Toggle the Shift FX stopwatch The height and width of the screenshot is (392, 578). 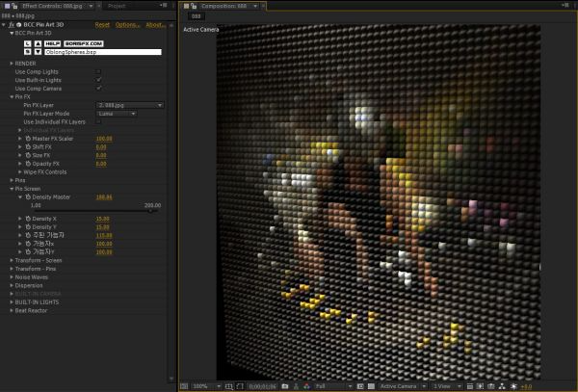click(28, 146)
